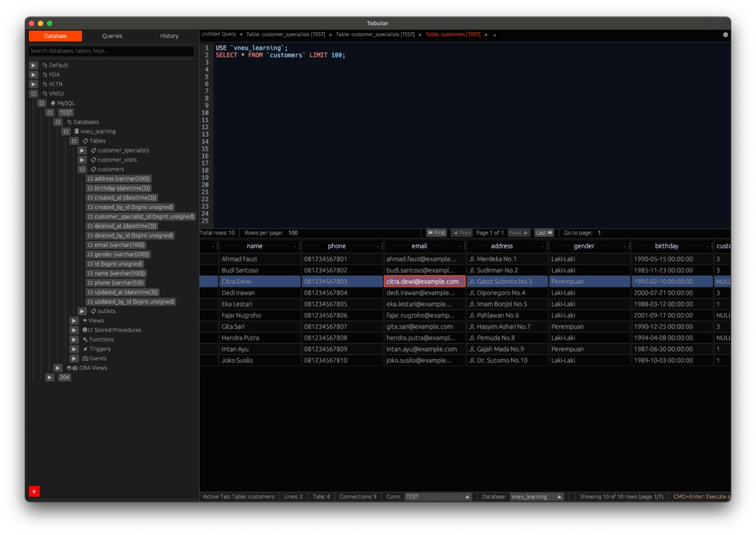The height and width of the screenshot is (535, 756).
Task: Open the settings gear in the top right
Action: [x=725, y=35]
